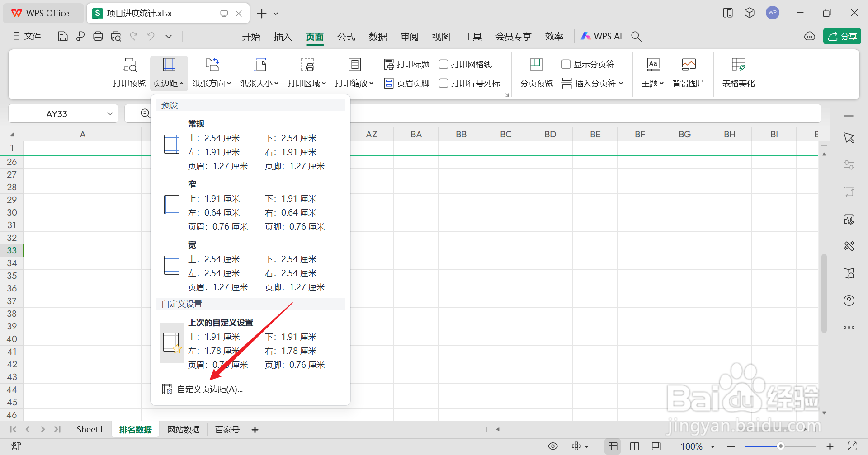The width and height of the screenshot is (868, 455).
Task: Open the WP user avatar
Action: point(773,13)
